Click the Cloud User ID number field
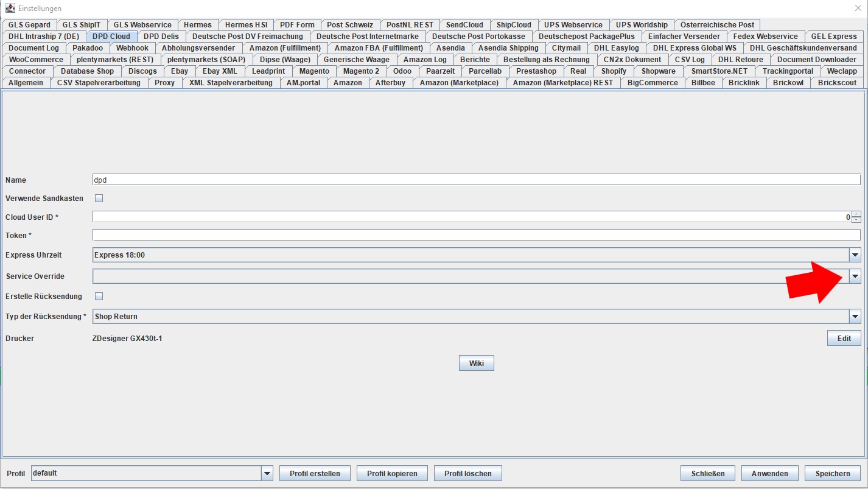868x489 pixels. [472, 217]
